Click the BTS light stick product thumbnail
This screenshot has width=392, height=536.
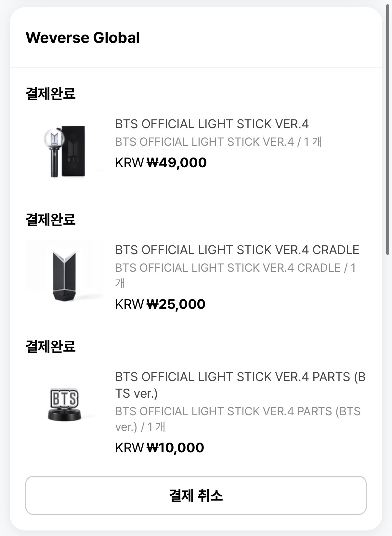tap(64, 151)
